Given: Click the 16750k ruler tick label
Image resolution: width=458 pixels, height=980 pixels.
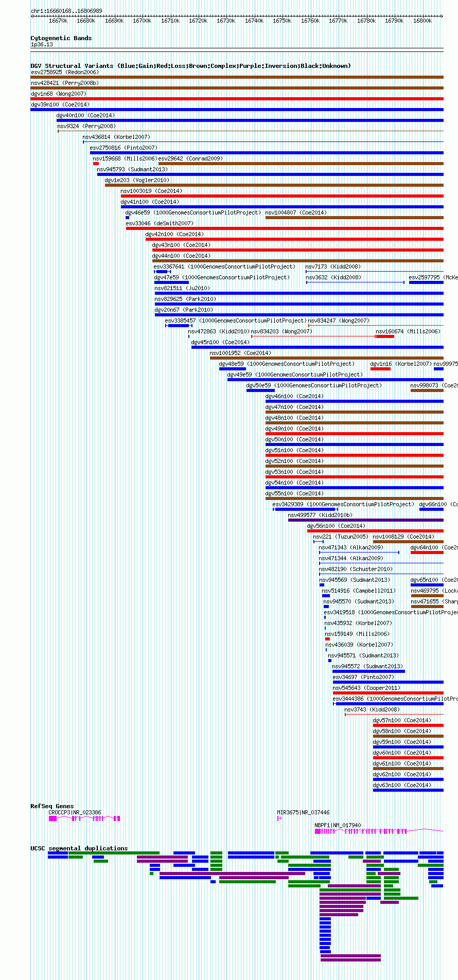Looking at the screenshot, I should [282, 21].
